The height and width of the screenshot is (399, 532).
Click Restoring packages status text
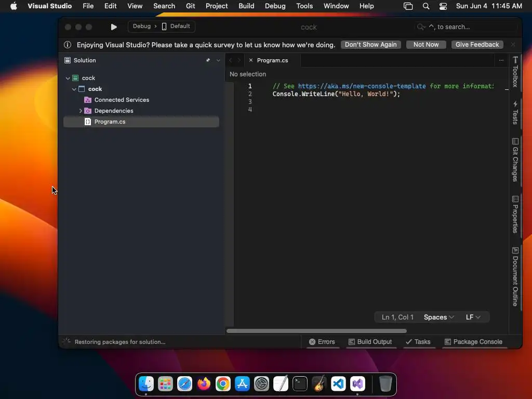point(120,342)
